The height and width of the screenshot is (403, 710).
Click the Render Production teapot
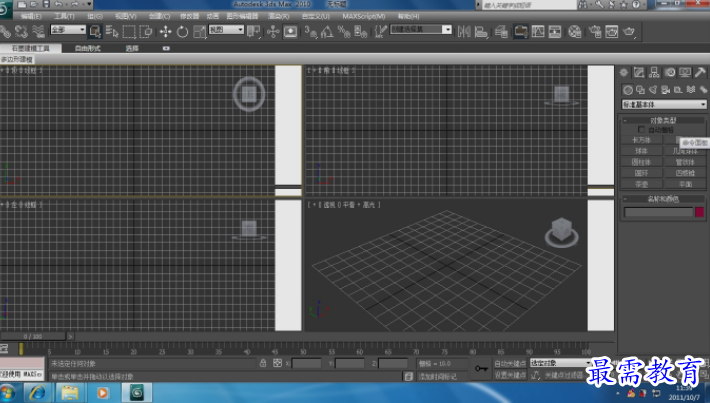click(629, 31)
